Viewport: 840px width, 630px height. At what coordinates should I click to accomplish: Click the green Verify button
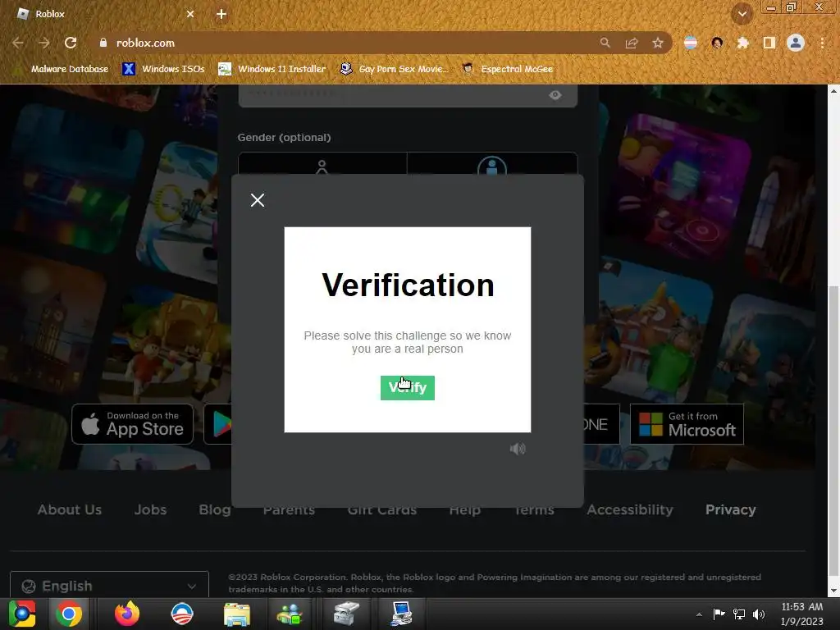407,387
